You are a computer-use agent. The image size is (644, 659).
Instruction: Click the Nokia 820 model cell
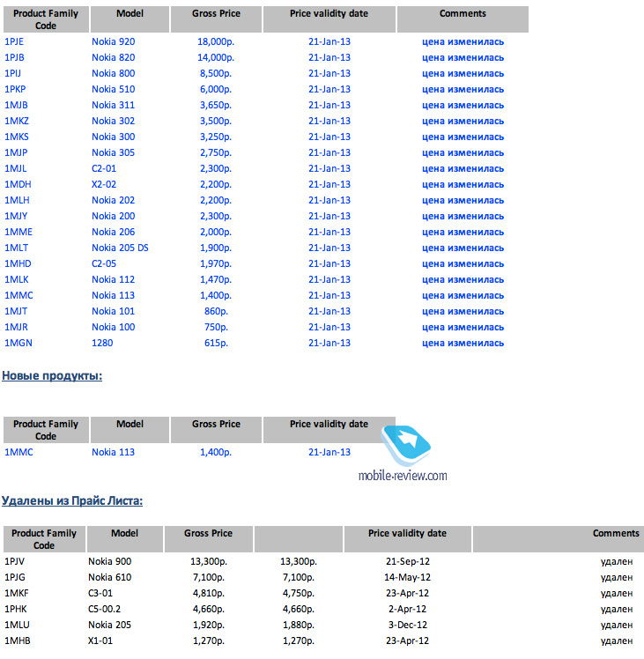coord(113,57)
